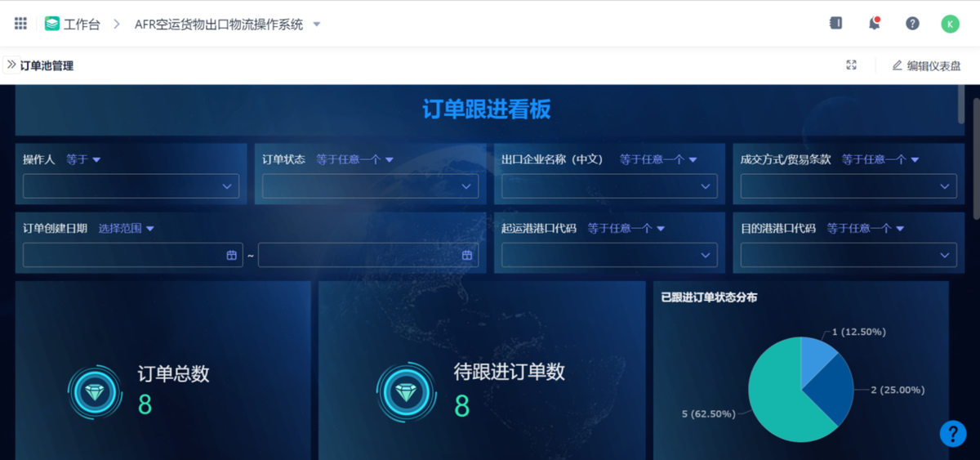This screenshot has height=460, width=980.
Task: Click the order creation end date field
Action: 367,256
